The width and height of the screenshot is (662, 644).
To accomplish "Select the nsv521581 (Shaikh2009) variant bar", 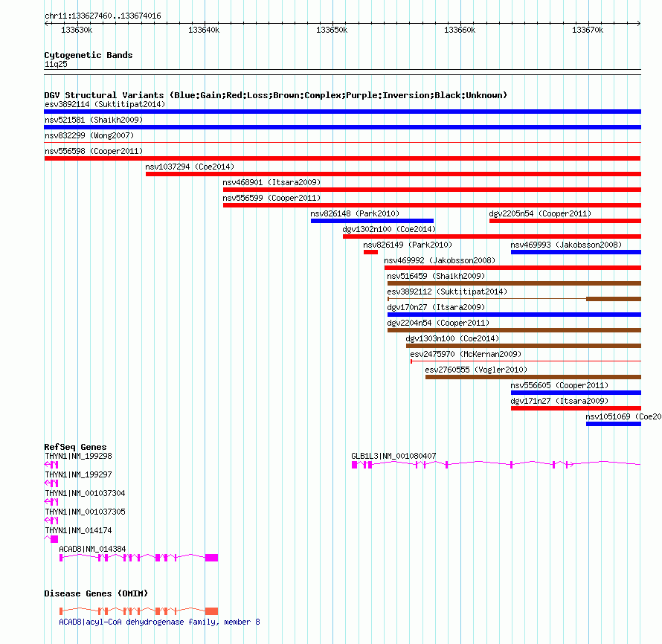I will pos(342,127).
